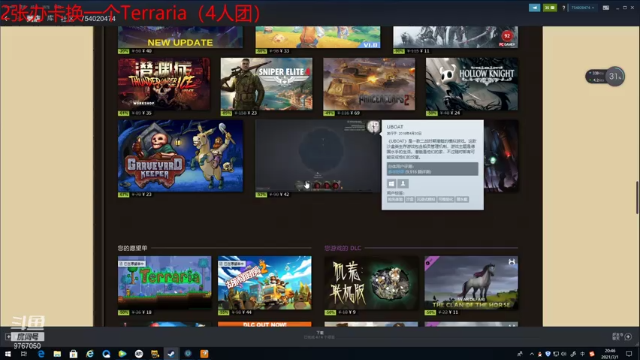Open Sniper Elite 4 store page
This screenshot has height=360, width=640.
click(x=267, y=84)
